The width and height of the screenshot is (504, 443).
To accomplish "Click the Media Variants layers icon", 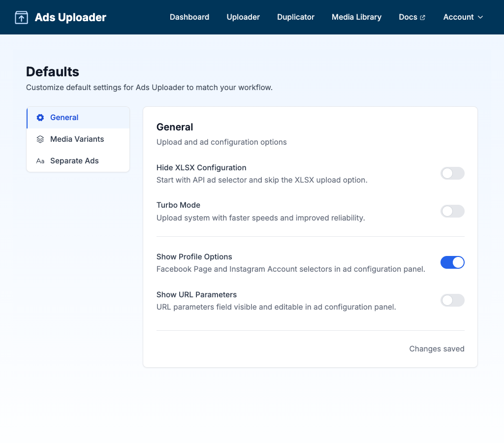I will click(40, 139).
